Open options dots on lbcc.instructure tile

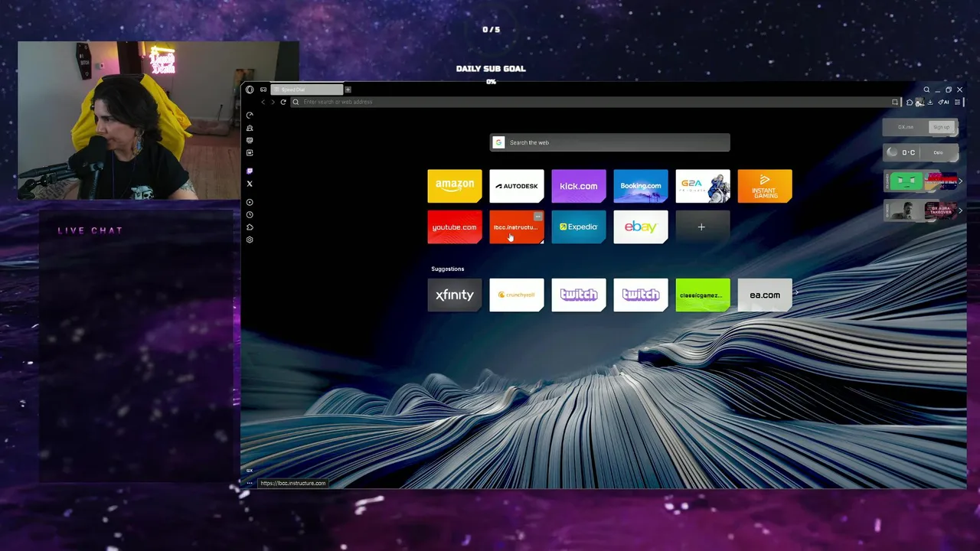click(538, 217)
